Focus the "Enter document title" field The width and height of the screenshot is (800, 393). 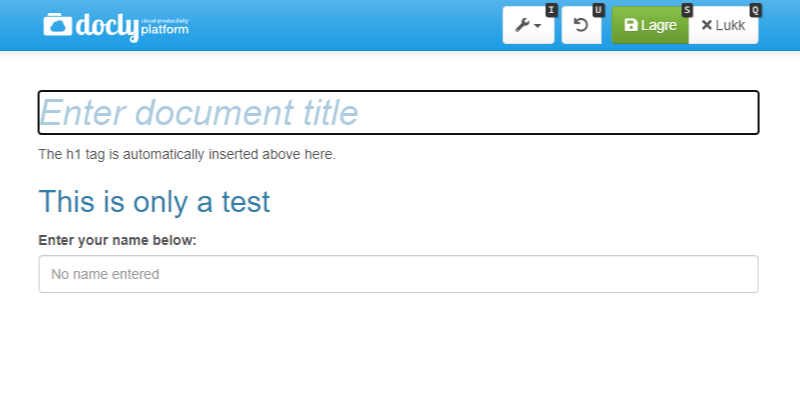coord(398,113)
